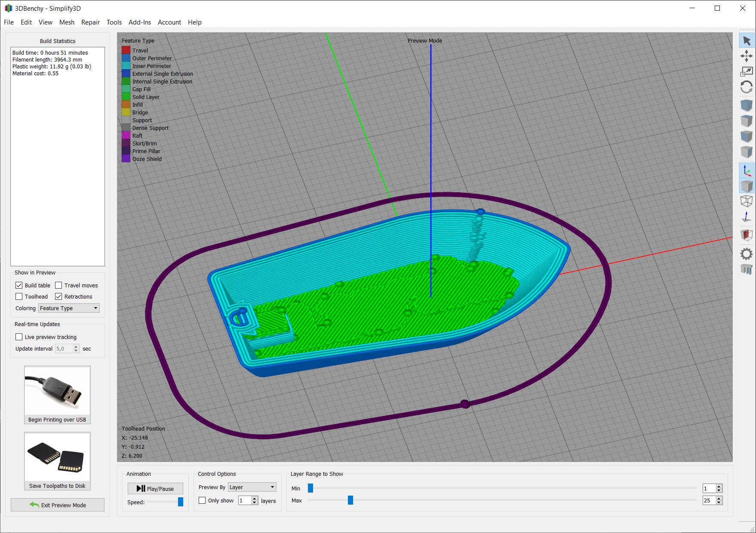Open the View menu
The height and width of the screenshot is (533, 756).
point(46,22)
